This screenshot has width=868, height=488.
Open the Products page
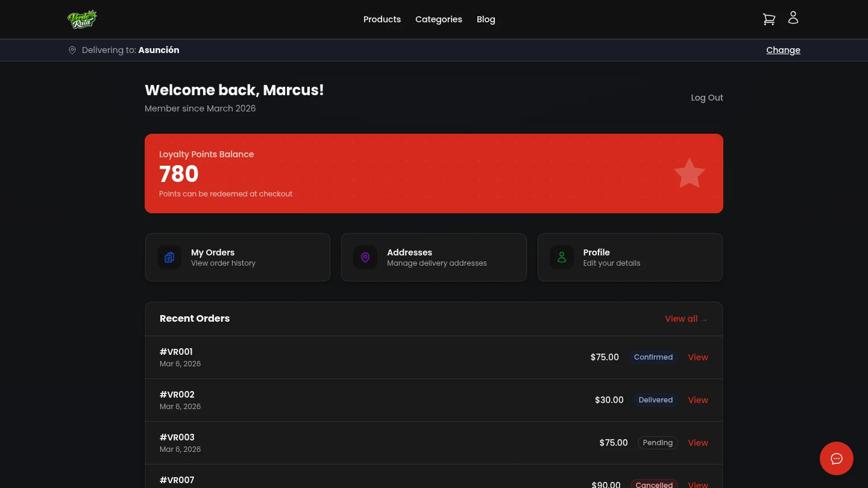point(382,19)
